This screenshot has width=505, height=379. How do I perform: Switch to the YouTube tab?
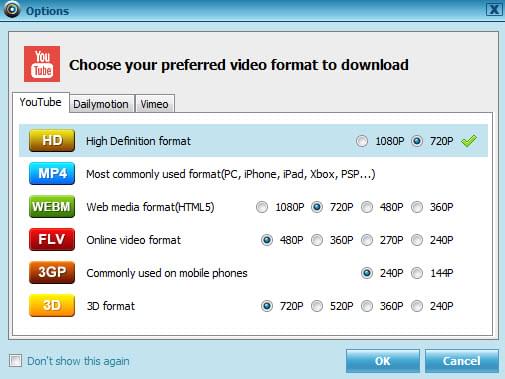(x=41, y=102)
